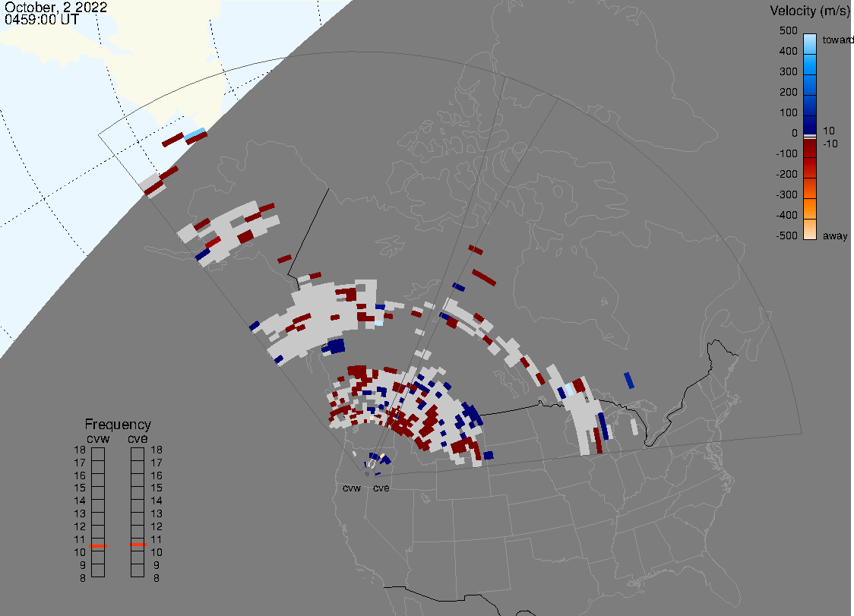Click the isolated blue echo cell over Quebec
Screen dimensions: 854x616
(x=629, y=381)
